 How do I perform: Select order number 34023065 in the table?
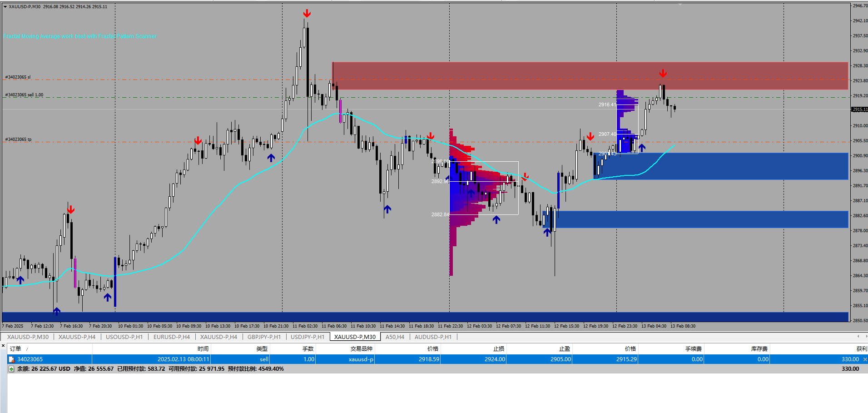pyautogui.click(x=30, y=359)
